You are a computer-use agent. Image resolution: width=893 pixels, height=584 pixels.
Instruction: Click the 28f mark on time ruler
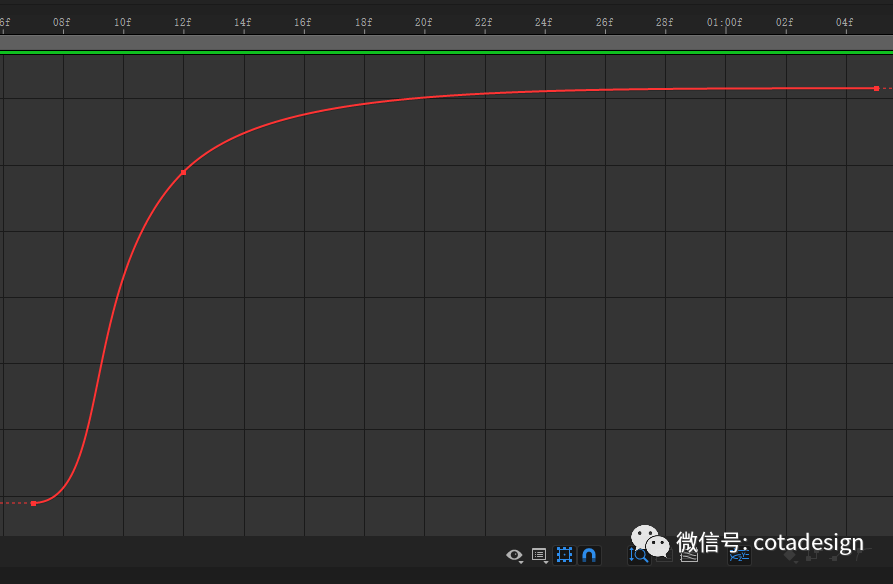[x=664, y=22]
